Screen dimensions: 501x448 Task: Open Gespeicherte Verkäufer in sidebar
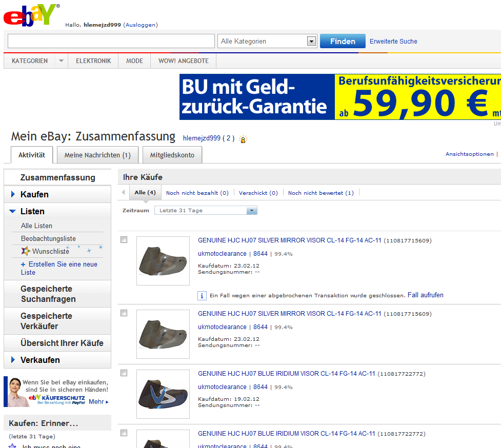pos(46,321)
